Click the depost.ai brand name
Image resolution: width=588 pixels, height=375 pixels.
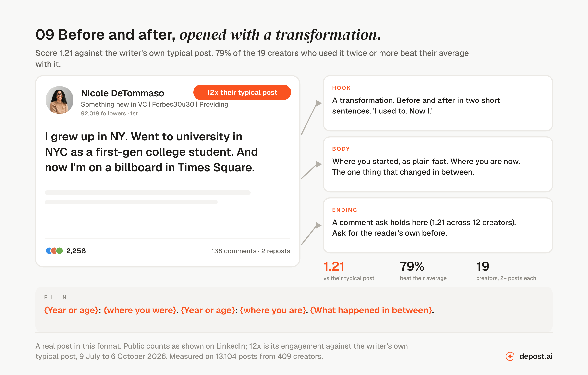536,356
